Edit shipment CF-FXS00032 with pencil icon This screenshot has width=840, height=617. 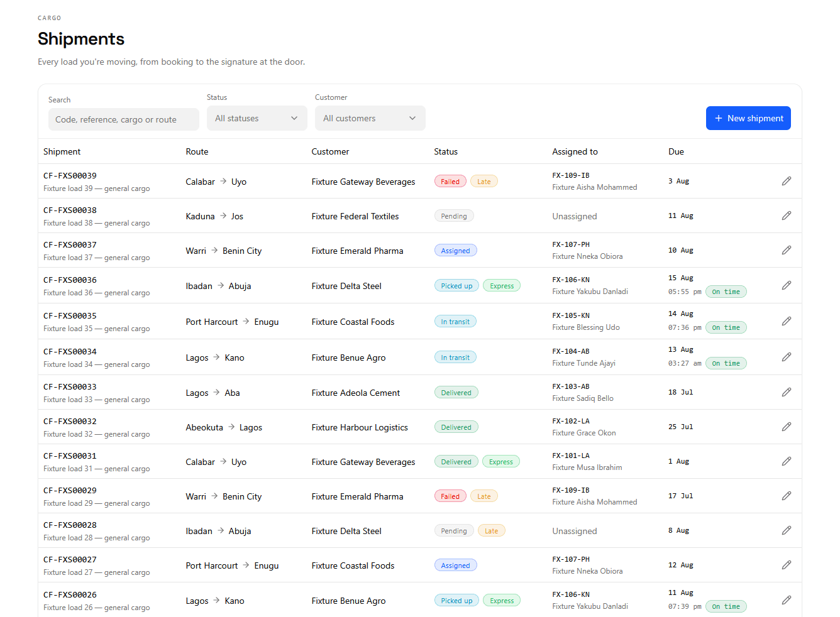[x=786, y=427]
